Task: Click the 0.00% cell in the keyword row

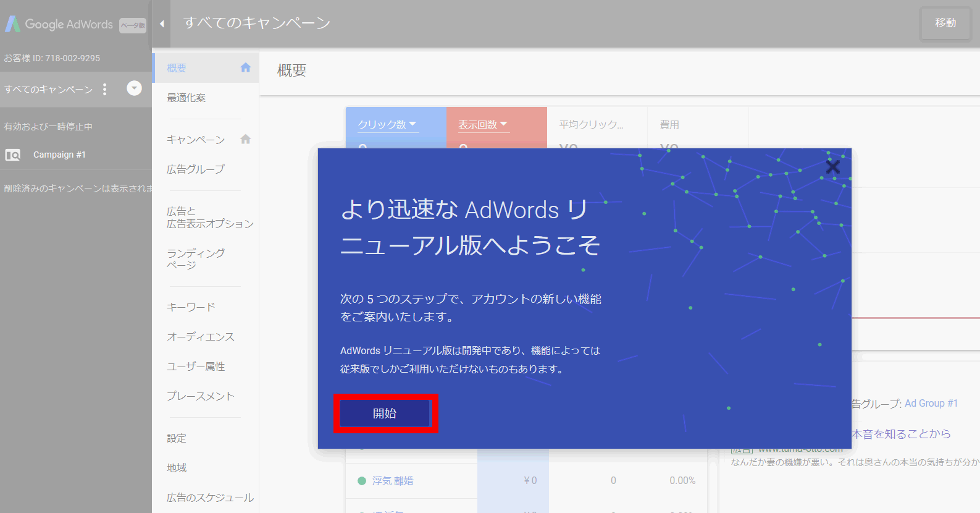Action: coord(682,481)
